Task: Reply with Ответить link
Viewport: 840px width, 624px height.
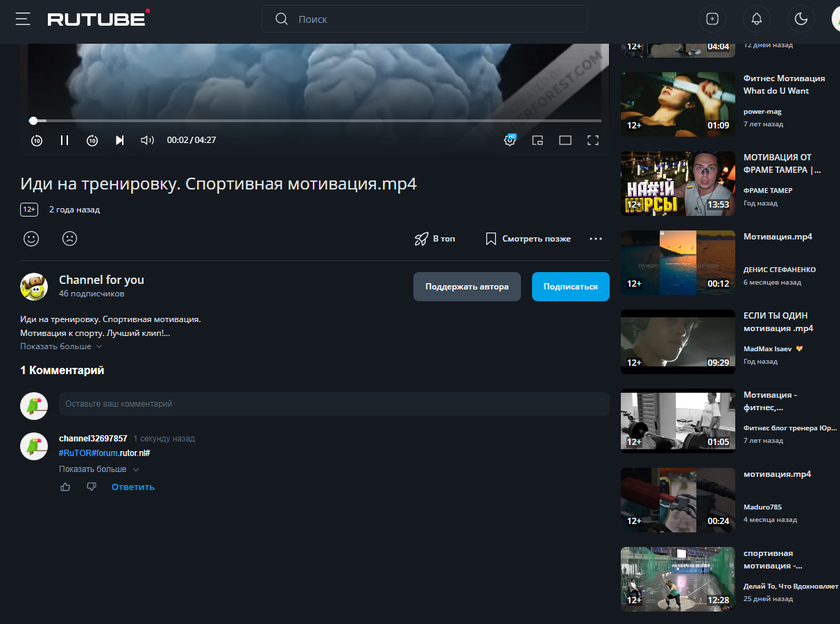Action: click(133, 487)
